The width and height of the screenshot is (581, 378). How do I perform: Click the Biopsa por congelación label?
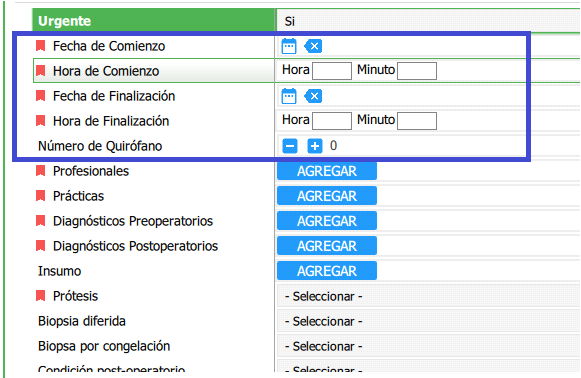point(104,346)
